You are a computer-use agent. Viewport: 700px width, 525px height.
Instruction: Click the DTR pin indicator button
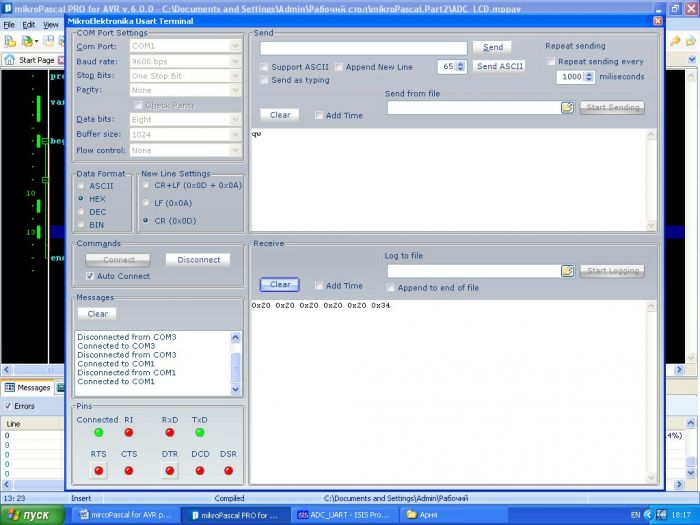coord(170,471)
